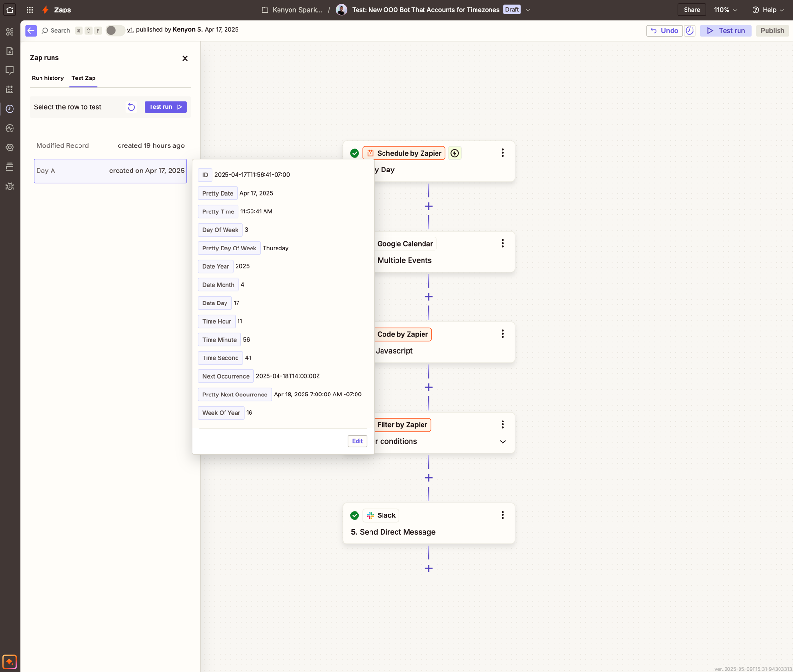Open the apps grid launcher
The image size is (793, 672).
tap(30, 10)
